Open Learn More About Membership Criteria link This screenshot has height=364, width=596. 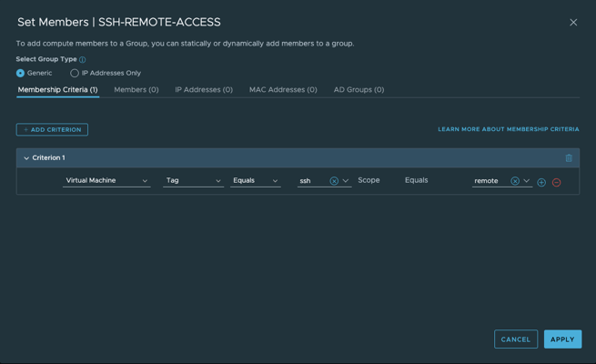509,129
